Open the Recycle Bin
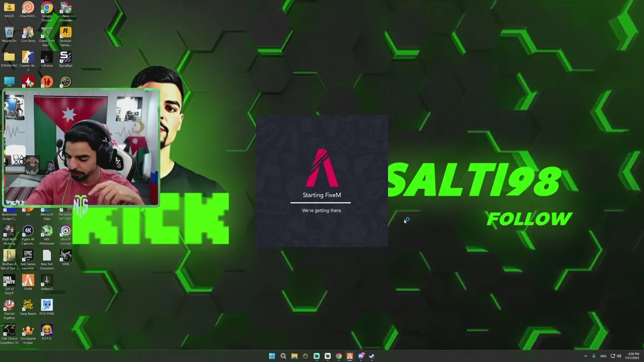 coord(9,35)
